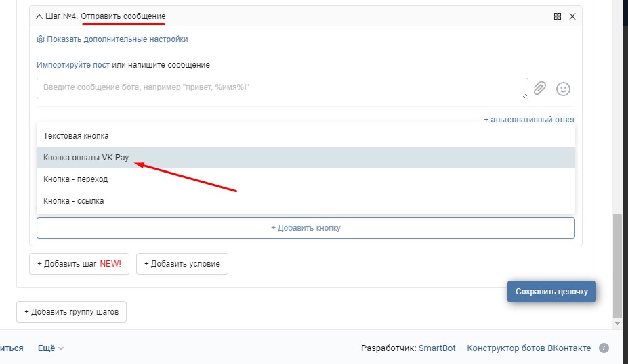
Task: Select 'Текстовая кнопка' option
Action: pyautogui.click(x=306, y=136)
